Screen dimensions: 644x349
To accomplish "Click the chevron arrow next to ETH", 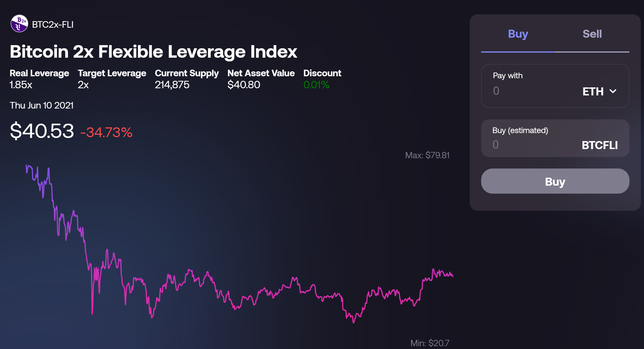I will pos(613,91).
